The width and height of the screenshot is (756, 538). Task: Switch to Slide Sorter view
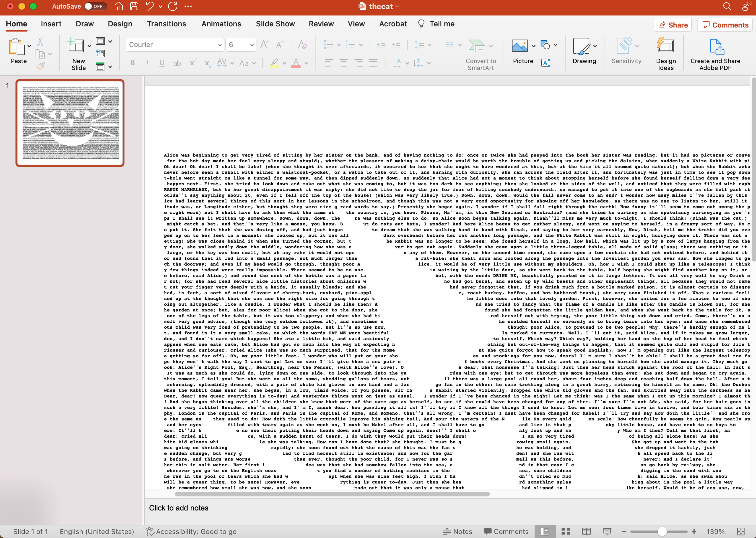point(566,531)
